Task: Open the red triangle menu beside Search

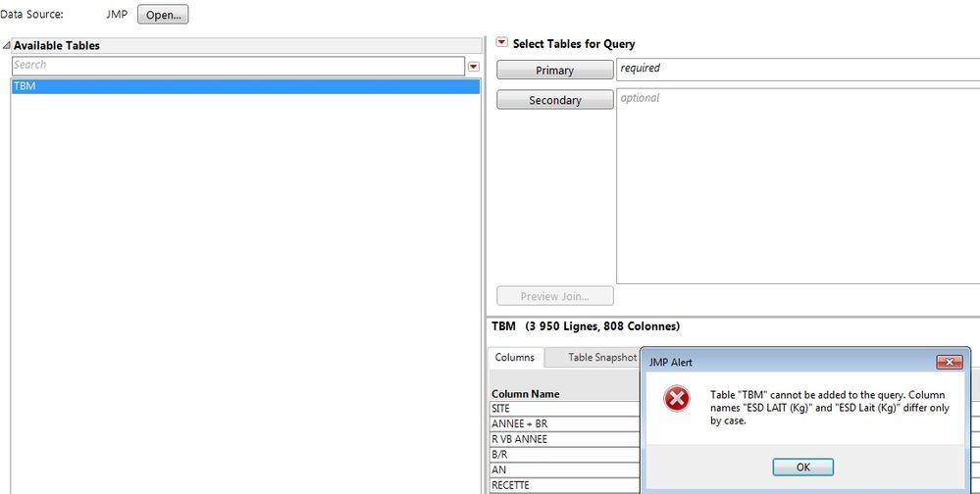Action: click(474, 67)
